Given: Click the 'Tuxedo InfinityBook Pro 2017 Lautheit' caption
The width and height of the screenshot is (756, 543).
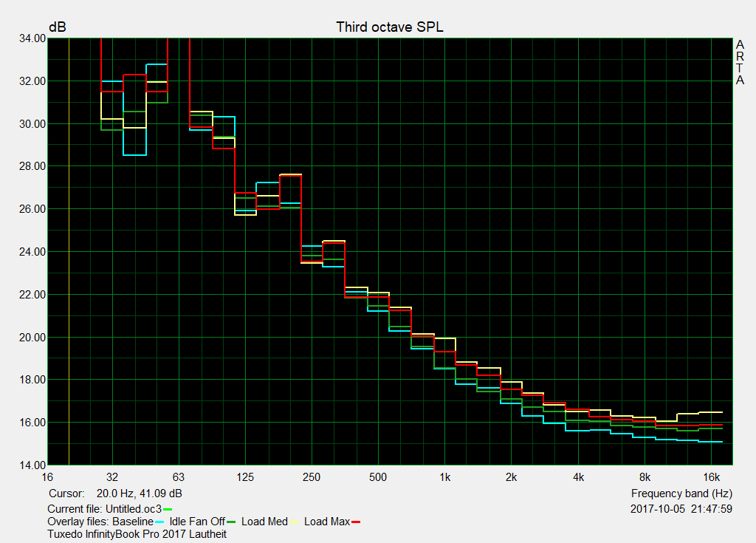Looking at the screenshot, I should point(137,534).
